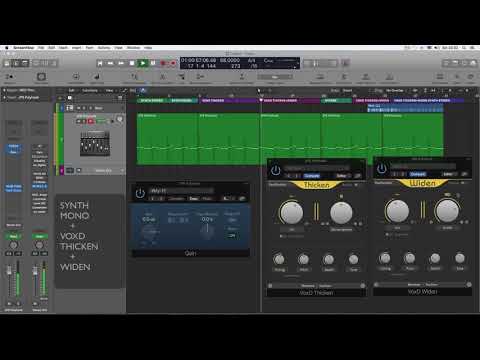Bypass VoxD Widen with its power button
480x360 pixels.
click(381, 169)
